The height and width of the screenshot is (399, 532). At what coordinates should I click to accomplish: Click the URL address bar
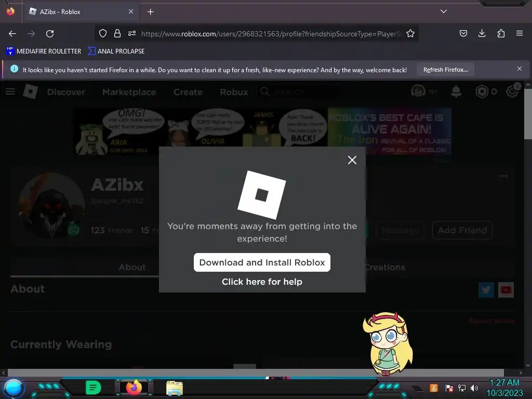(x=271, y=34)
